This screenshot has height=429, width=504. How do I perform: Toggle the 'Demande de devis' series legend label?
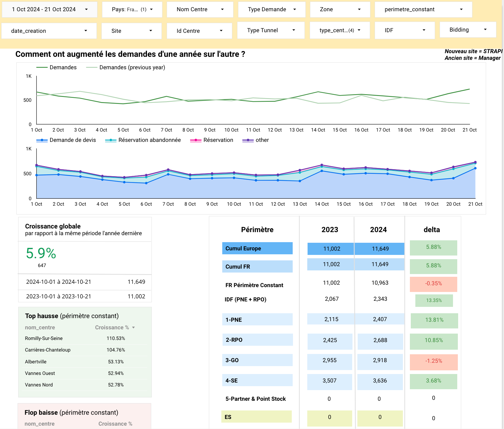tap(73, 140)
